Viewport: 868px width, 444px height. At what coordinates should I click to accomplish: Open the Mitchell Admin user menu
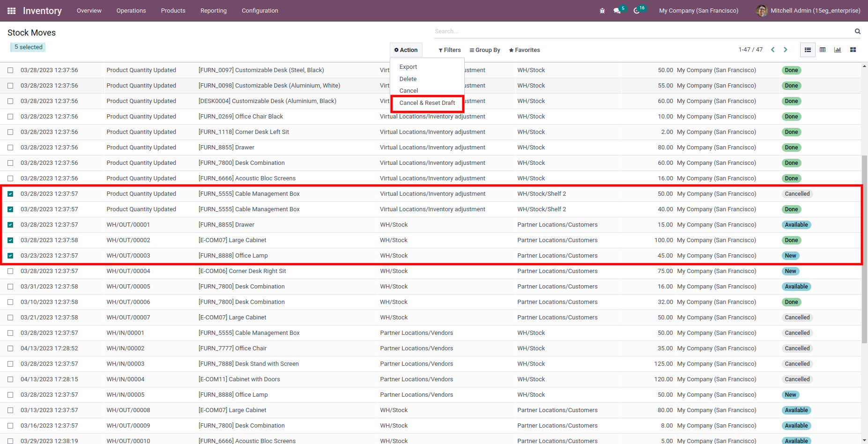point(808,11)
